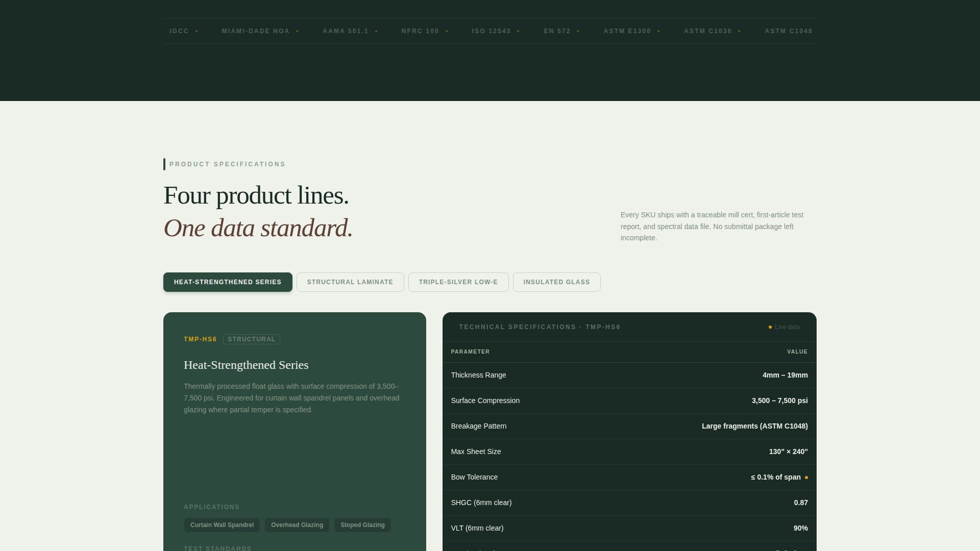The height and width of the screenshot is (551, 980).
Task: Open the Insulated Glass product line
Action: click(x=556, y=282)
